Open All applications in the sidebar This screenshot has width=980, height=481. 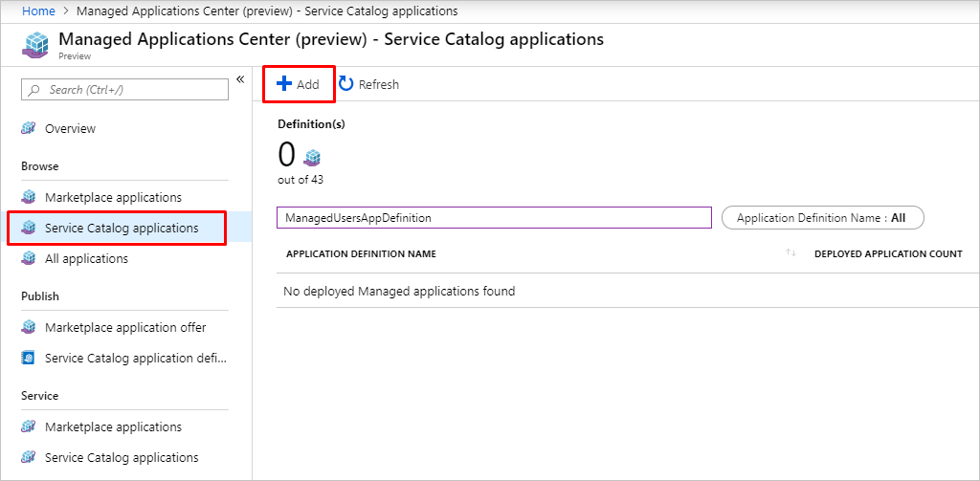click(86, 258)
